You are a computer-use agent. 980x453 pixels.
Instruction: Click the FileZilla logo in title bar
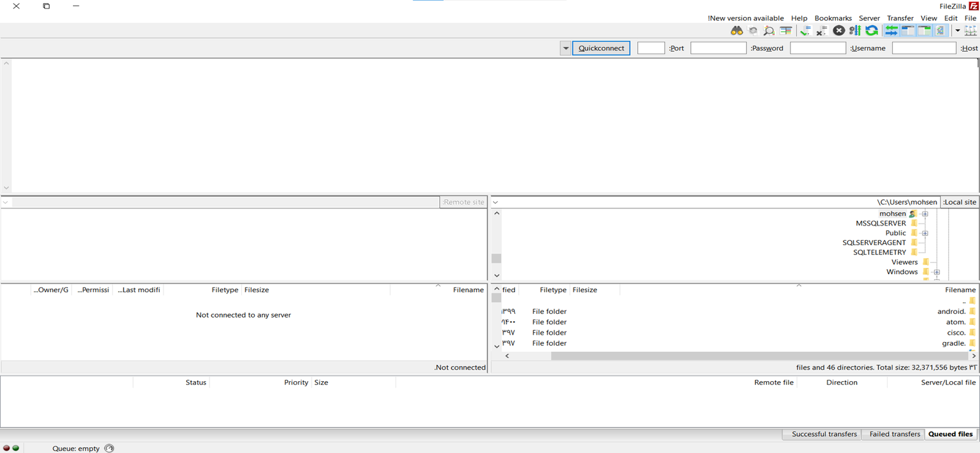point(973,6)
